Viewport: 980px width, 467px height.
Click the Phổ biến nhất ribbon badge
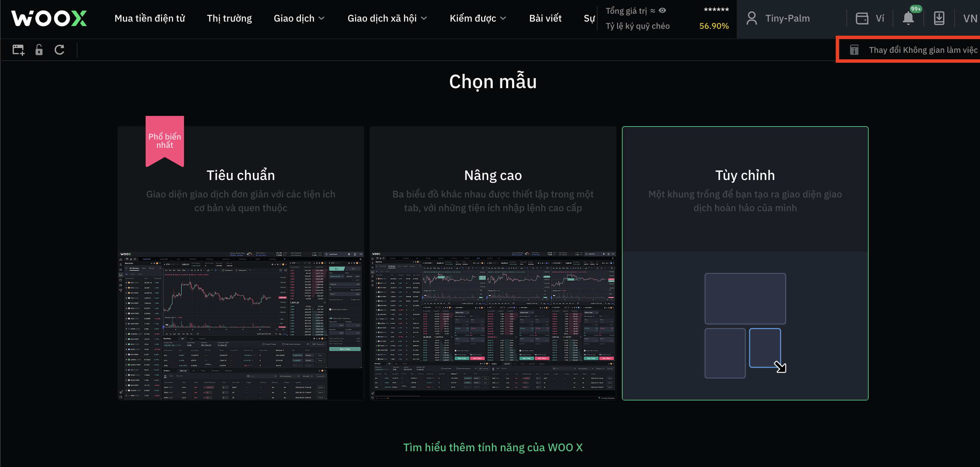(x=165, y=141)
